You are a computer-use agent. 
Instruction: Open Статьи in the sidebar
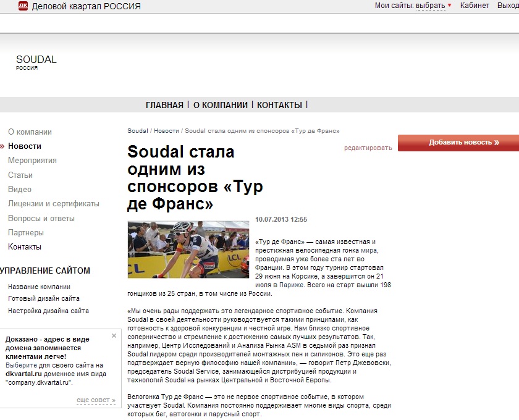click(x=20, y=175)
